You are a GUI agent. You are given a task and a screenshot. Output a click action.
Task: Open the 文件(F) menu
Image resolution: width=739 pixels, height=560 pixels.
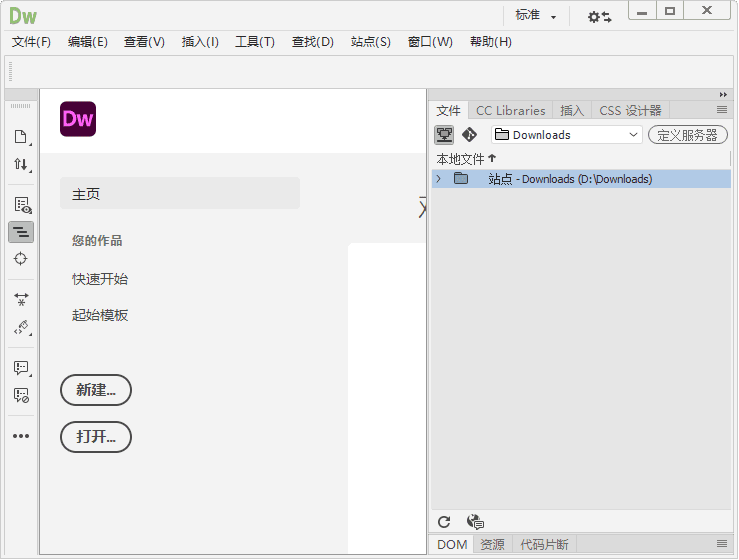(31, 42)
